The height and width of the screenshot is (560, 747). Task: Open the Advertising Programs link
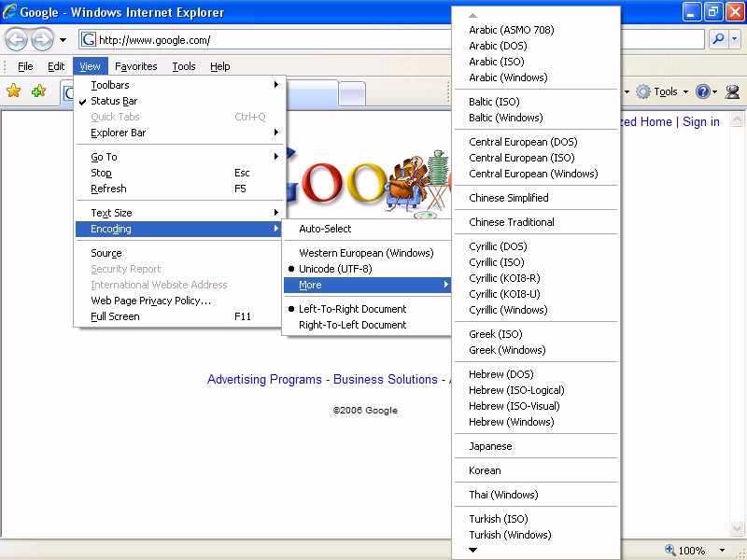[264, 379]
